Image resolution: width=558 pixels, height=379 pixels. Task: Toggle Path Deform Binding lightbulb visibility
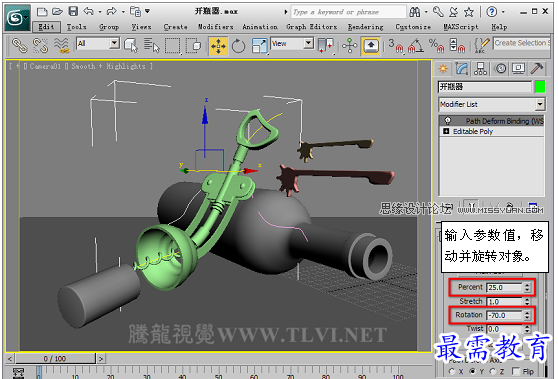(x=448, y=121)
